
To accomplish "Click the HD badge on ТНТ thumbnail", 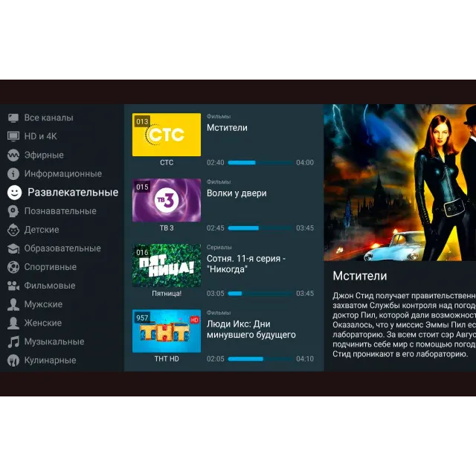I will pos(194,320).
